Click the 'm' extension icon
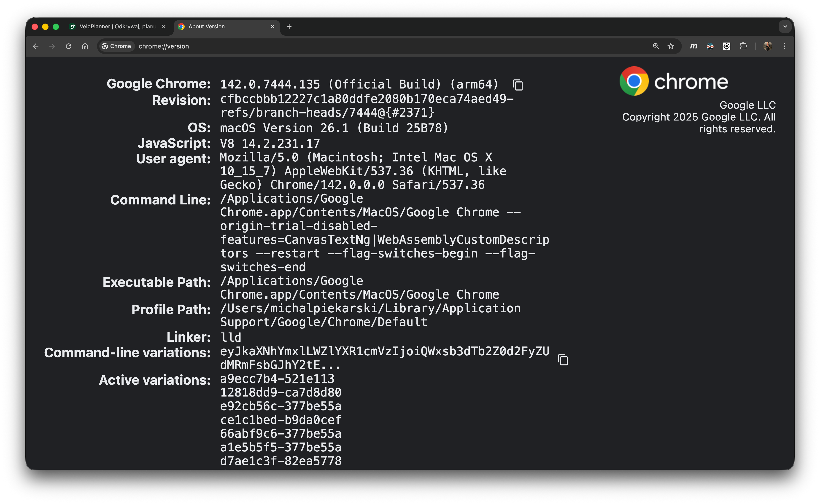Viewport: 820px width, 504px height. tap(694, 46)
